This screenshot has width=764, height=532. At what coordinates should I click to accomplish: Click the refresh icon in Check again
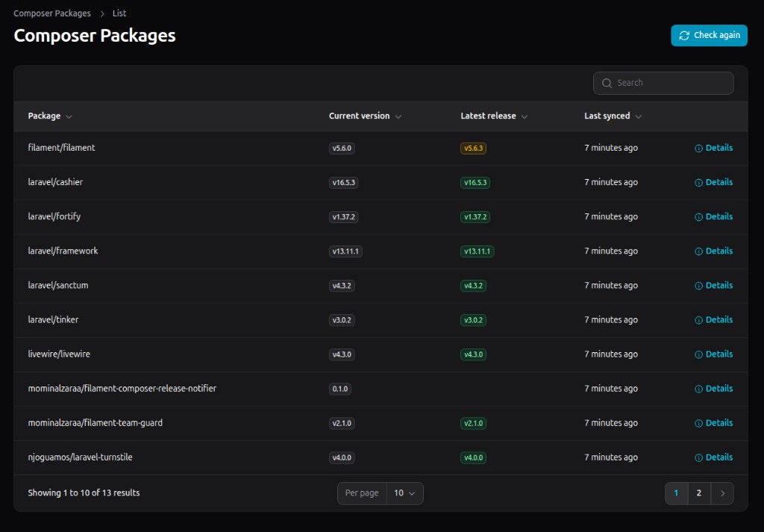(684, 36)
